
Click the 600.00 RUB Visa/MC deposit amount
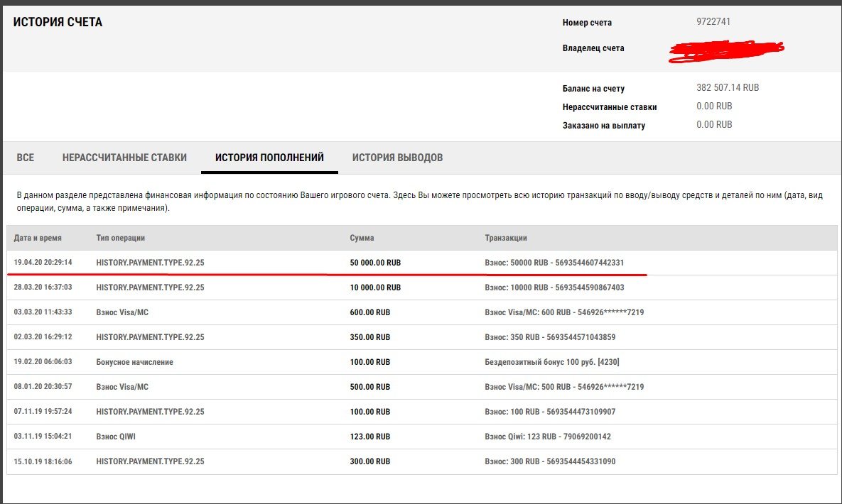[x=369, y=312]
